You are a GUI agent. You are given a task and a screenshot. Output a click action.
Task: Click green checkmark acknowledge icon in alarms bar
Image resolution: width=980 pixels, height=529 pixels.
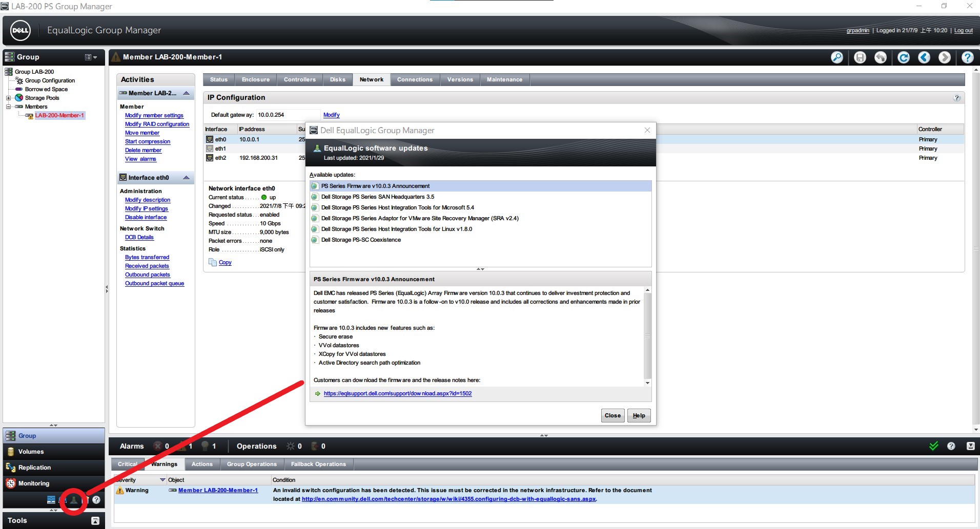tap(934, 446)
